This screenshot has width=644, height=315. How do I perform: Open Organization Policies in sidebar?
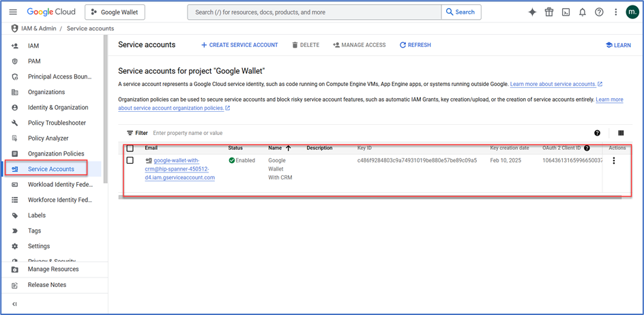point(56,153)
